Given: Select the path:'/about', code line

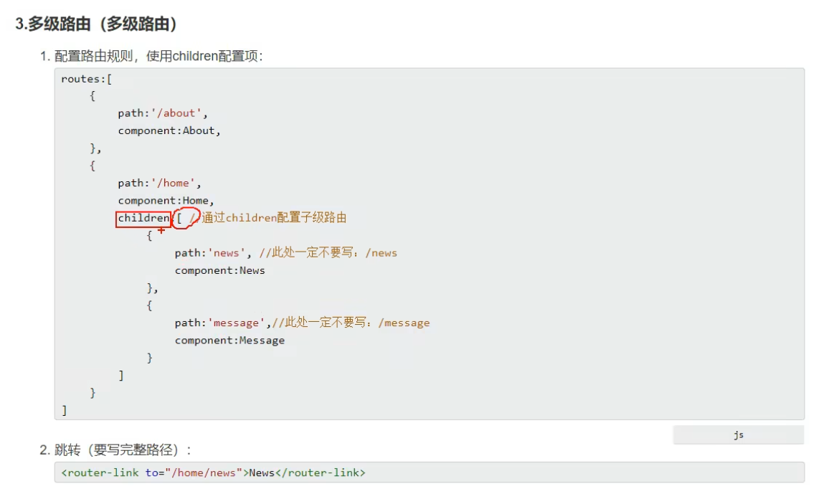Looking at the screenshot, I should 162,113.
